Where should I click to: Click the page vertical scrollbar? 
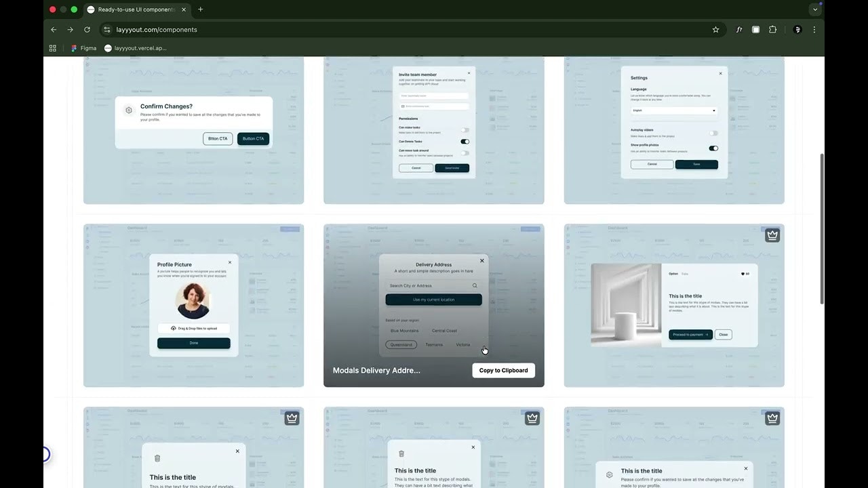coord(822,228)
